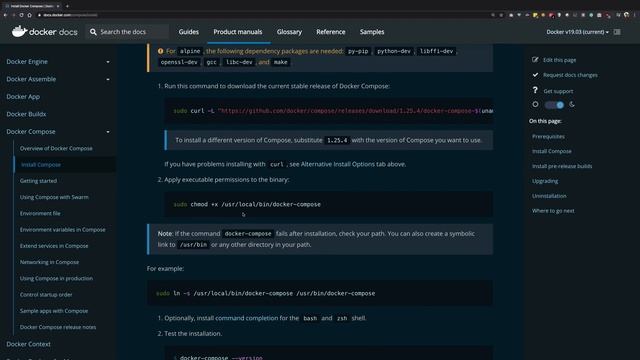Open a new browser tab with plus
This screenshot has height=360, width=640.
[67, 6]
